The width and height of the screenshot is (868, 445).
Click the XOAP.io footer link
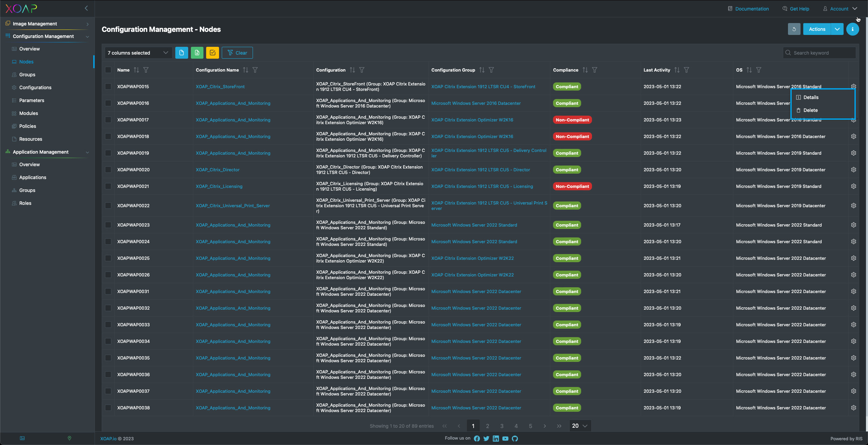[108, 439]
